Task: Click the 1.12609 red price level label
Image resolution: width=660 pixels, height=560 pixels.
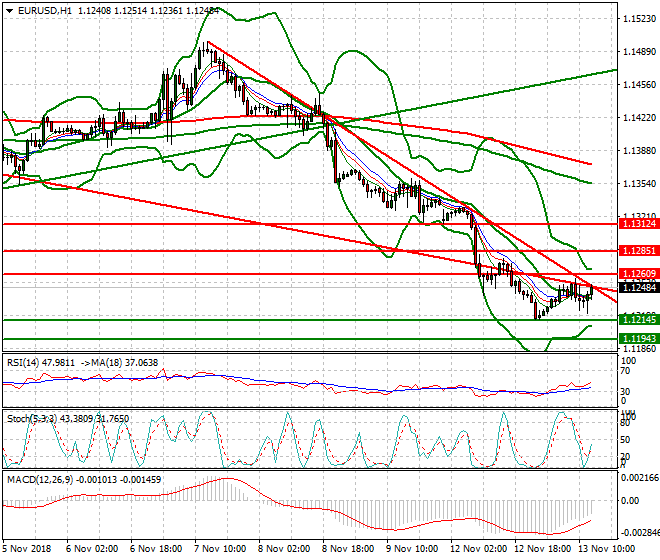Action: point(639,274)
